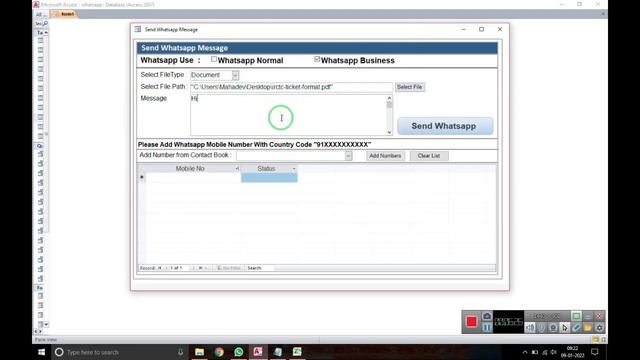Take a snapshot with the recorder camera icon
The height and width of the screenshot is (360, 640).
[487, 316]
